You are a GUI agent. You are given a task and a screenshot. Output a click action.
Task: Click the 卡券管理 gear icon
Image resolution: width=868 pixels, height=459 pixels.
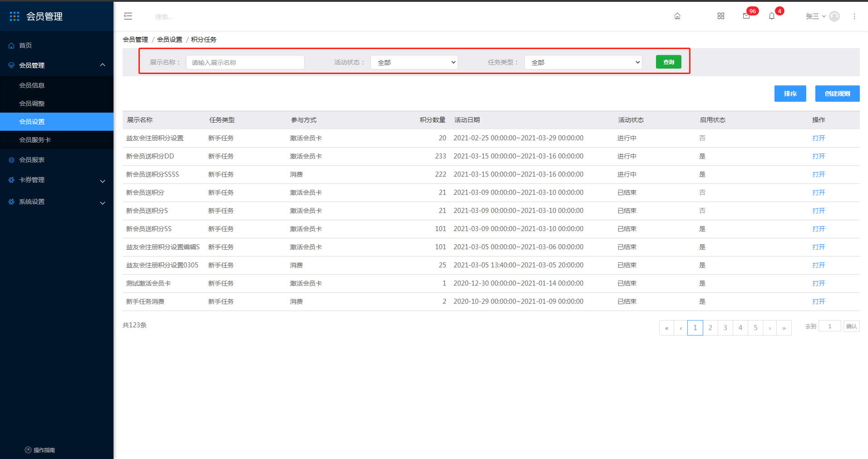click(x=11, y=180)
